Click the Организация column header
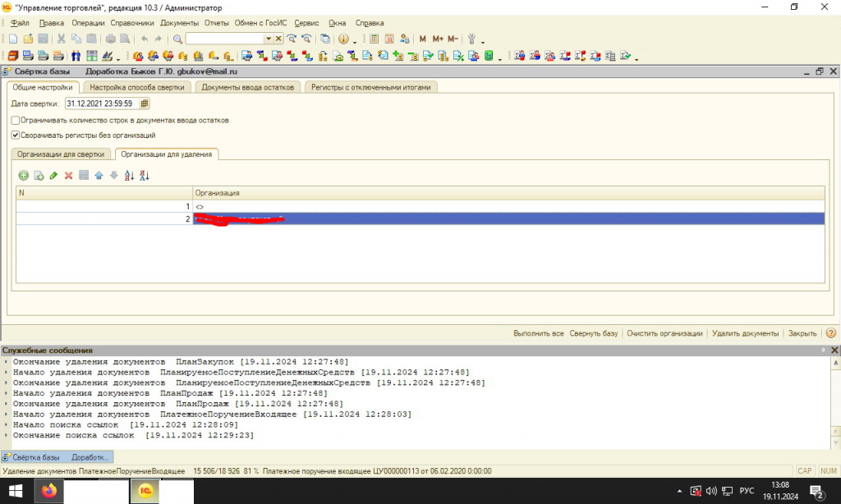Screen dimensions: 841x504 coord(508,193)
